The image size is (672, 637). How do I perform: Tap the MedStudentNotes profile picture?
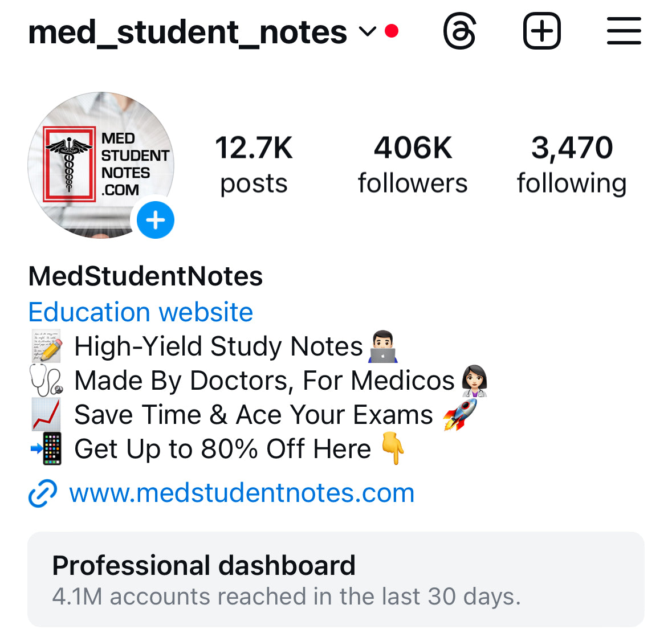click(101, 165)
